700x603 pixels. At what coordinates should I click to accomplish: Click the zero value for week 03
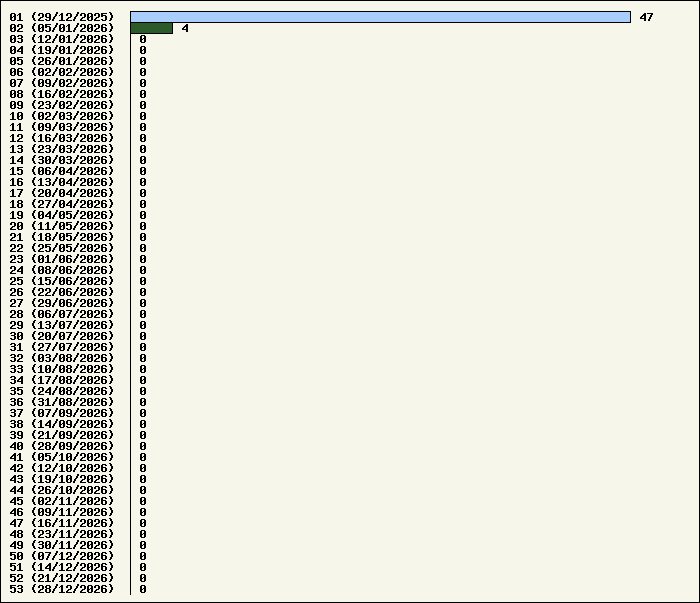pyautogui.click(x=143, y=39)
